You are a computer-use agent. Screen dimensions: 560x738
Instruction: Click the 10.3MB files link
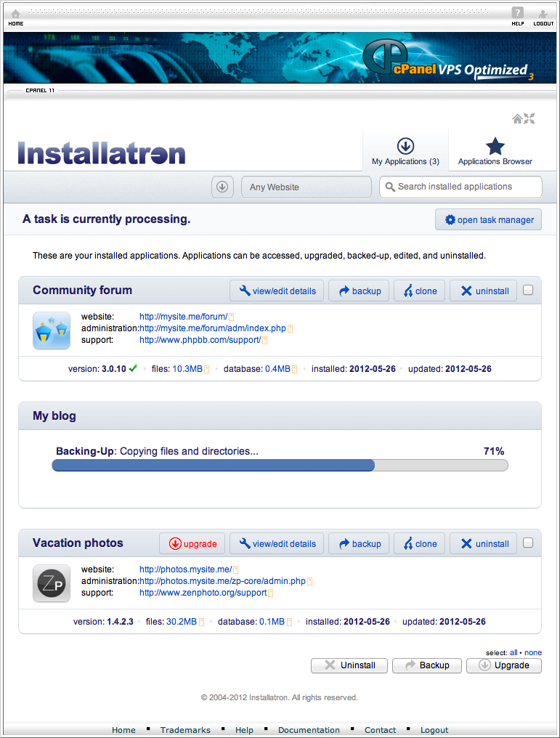pyautogui.click(x=187, y=369)
